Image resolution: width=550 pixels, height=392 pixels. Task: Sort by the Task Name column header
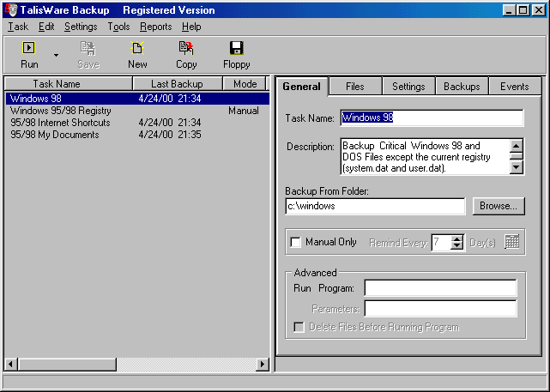click(69, 84)
